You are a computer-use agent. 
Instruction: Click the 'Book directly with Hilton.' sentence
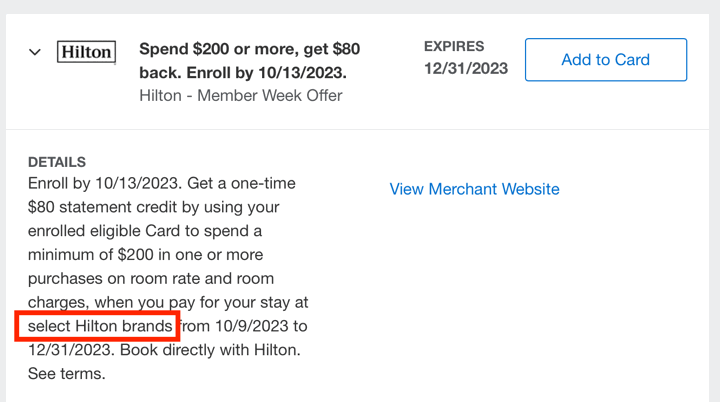(210, 350)
